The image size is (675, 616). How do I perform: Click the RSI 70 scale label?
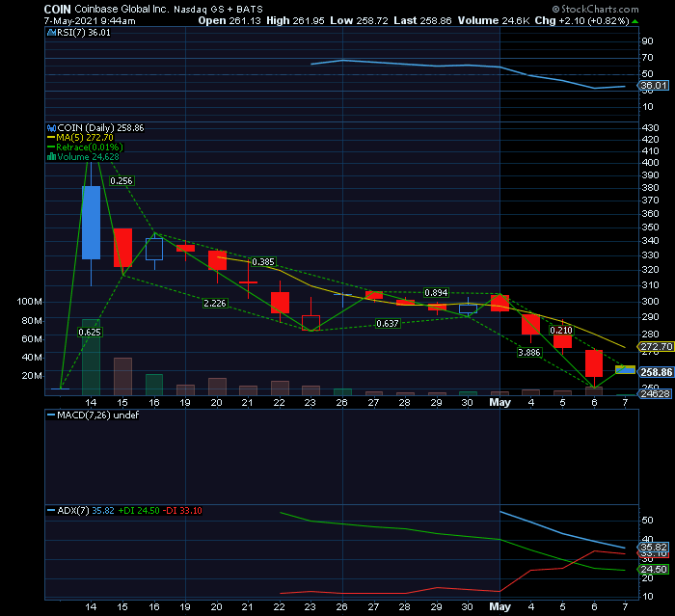click(647, 57)
